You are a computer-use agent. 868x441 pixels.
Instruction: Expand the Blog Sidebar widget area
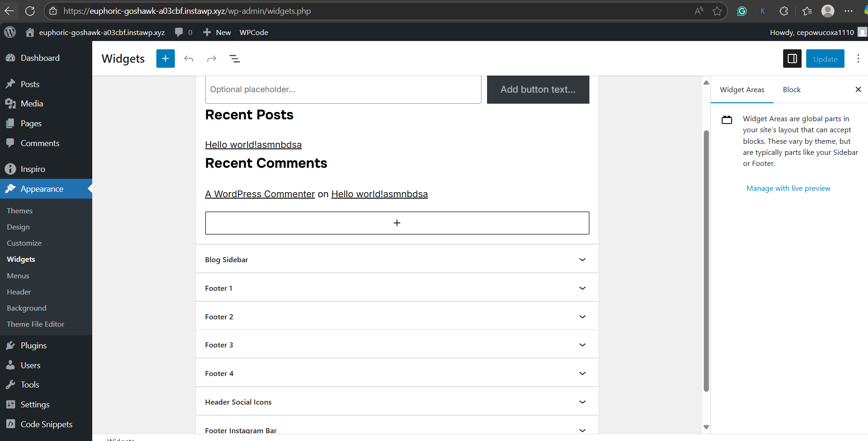point(397,259)
